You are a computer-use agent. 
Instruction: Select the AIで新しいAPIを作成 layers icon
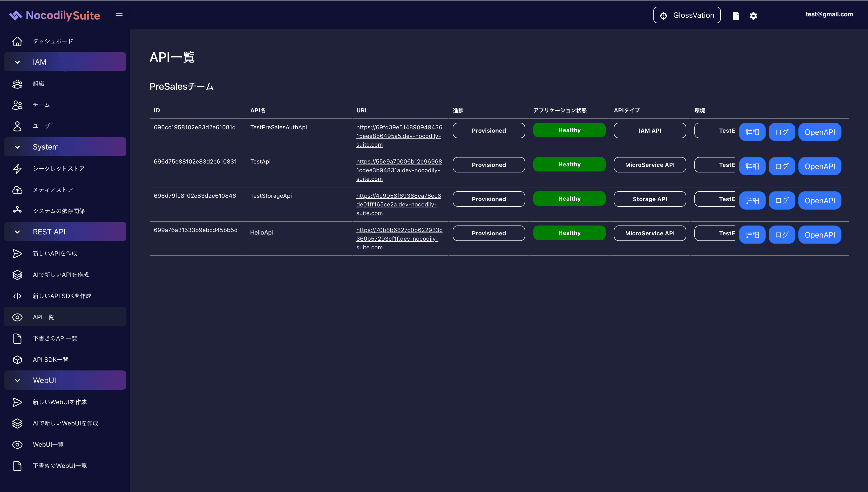pos(18,275)
